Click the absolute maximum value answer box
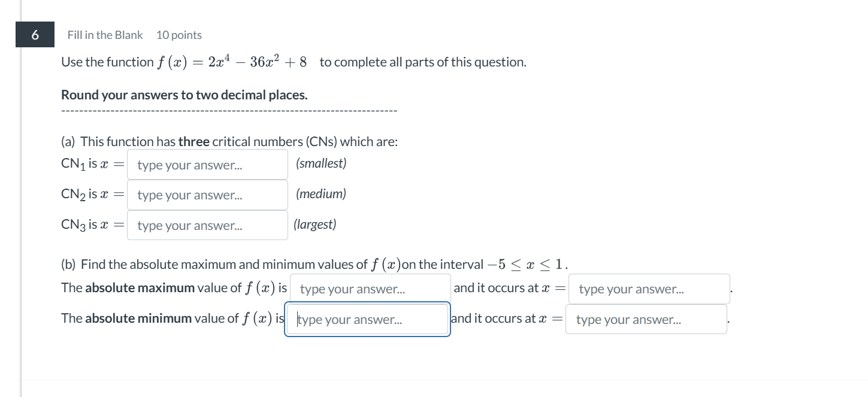 [370, 289]
